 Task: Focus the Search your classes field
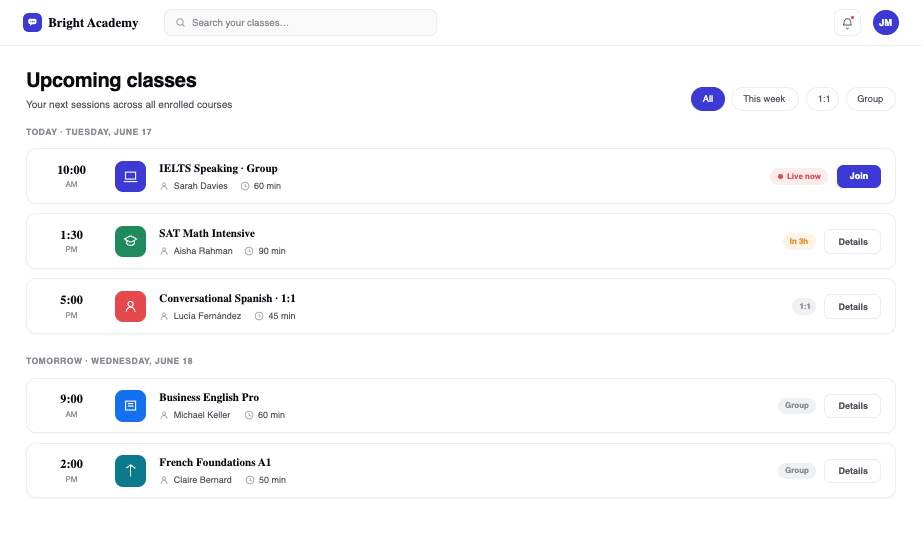(301, 23)
